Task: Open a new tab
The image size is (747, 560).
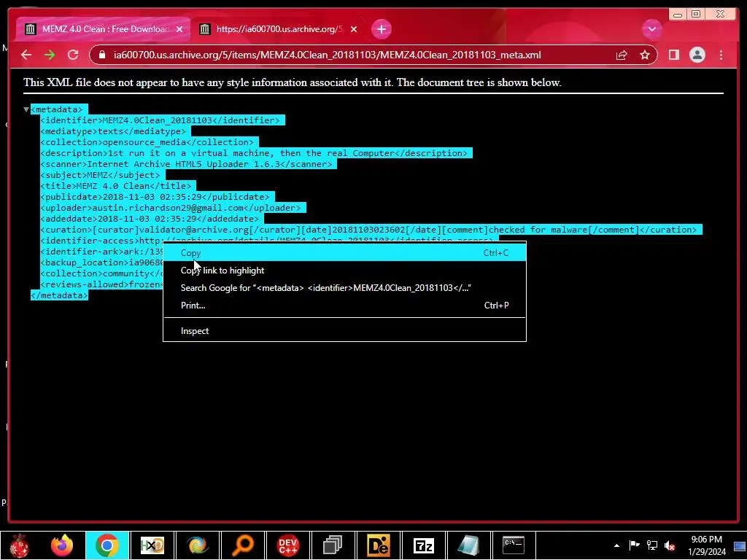Action: (381, 29)
